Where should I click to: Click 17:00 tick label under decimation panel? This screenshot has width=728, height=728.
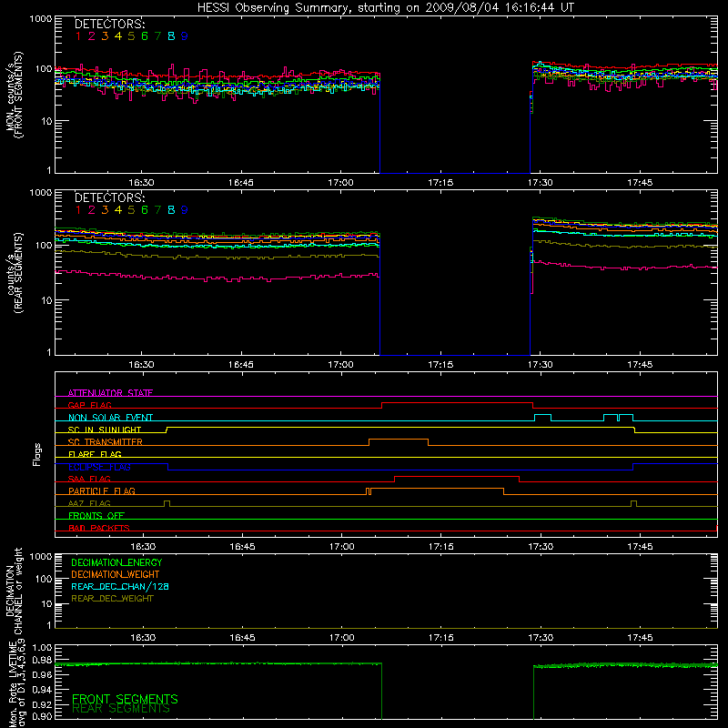coord(342,638)
